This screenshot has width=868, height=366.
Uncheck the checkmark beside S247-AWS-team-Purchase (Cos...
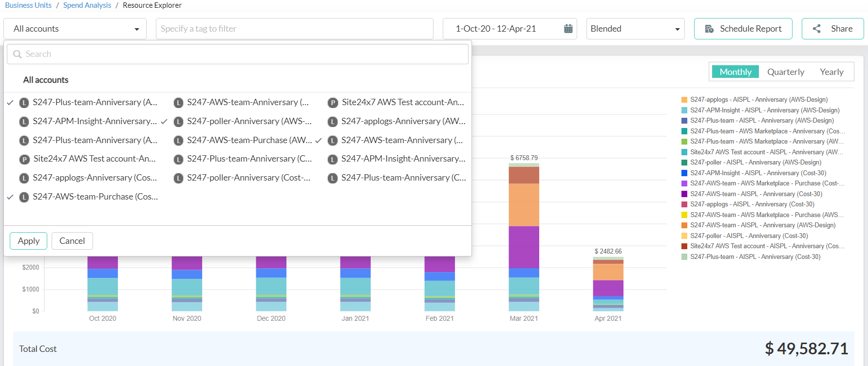10,197
